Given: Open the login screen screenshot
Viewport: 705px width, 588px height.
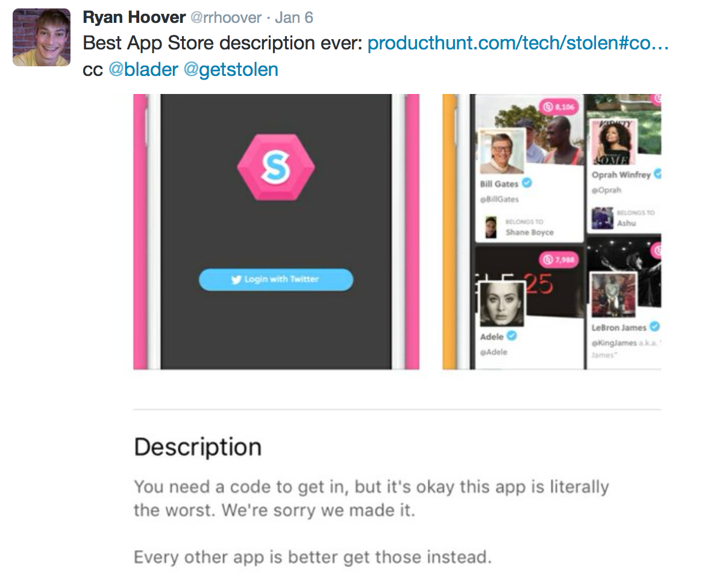Looking at the screenshot, I should click(276, 231).
